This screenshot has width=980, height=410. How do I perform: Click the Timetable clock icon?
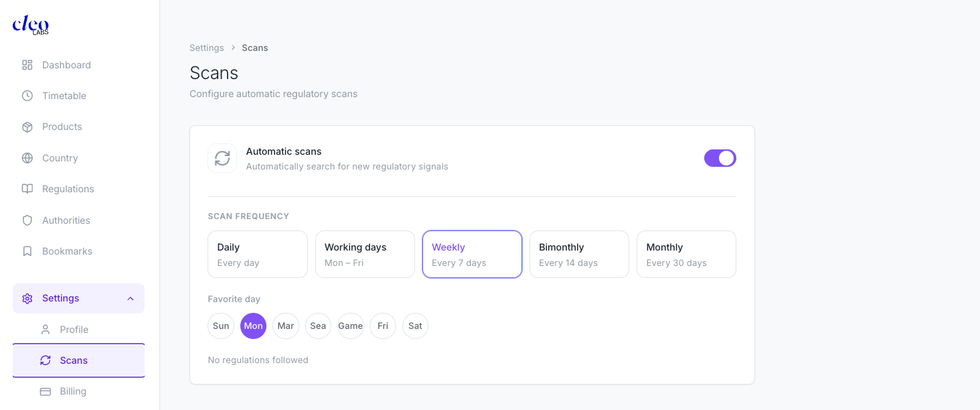pyautogui.click(x=27, y=96)
